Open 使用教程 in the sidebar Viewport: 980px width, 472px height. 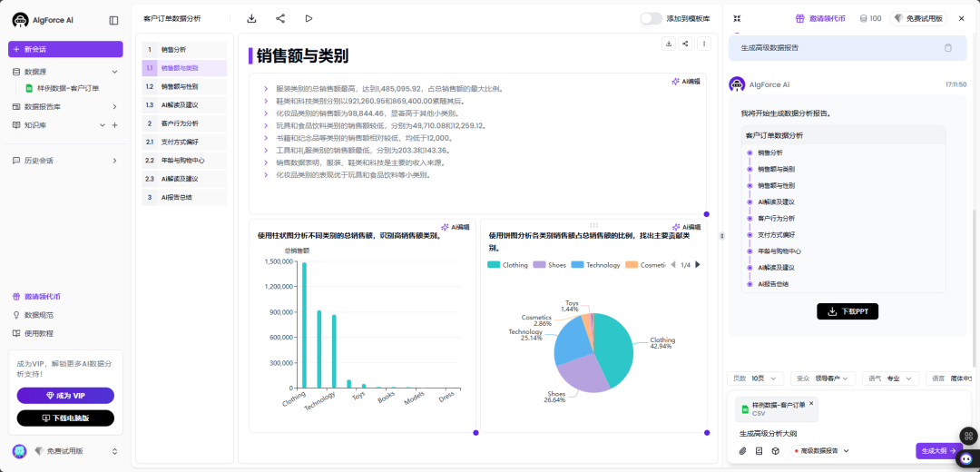coord(34,333)
